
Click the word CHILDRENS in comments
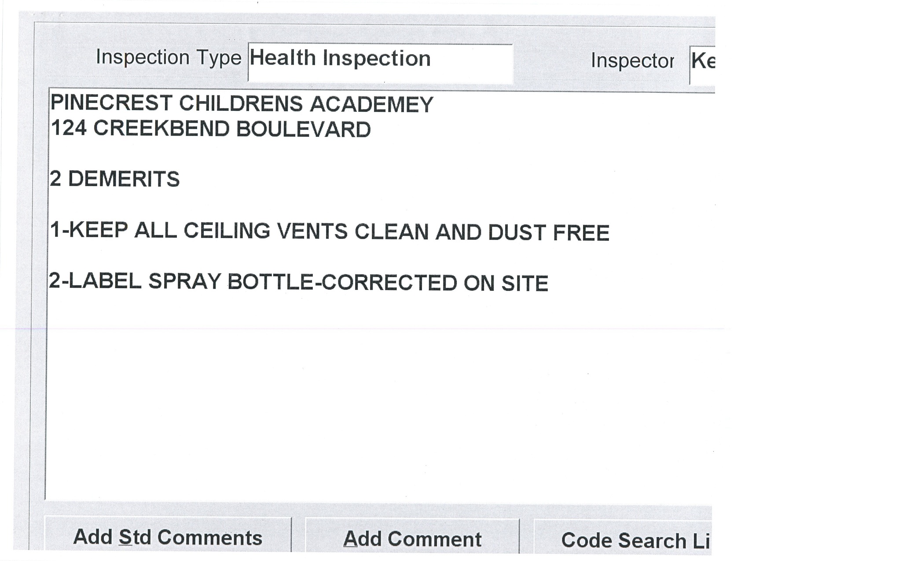241,104
